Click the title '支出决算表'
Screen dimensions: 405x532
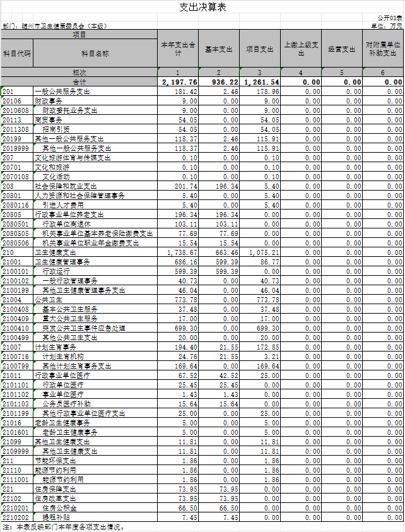(202, 7)
